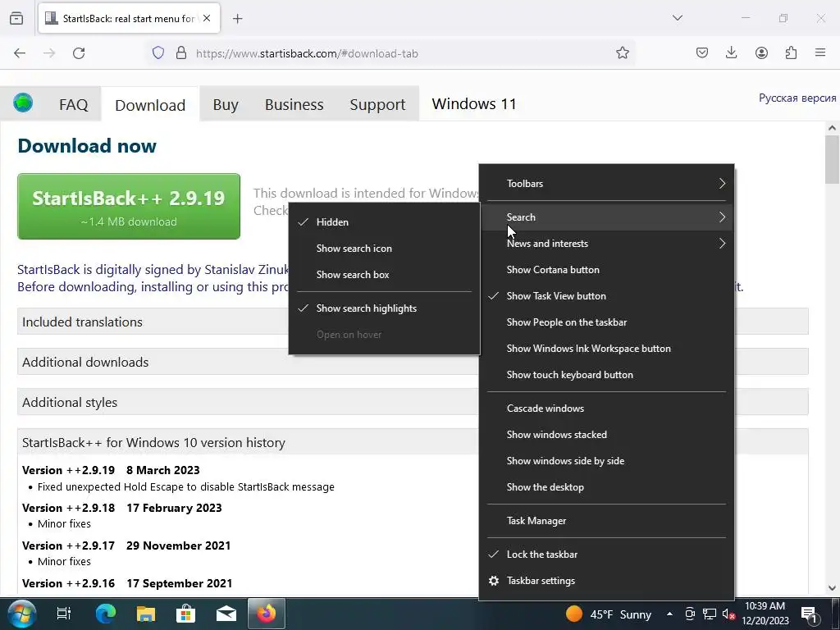840x630 pixels.
Task: Collapse StartIsBack++ version history section
Action: [x=413, y=442]
